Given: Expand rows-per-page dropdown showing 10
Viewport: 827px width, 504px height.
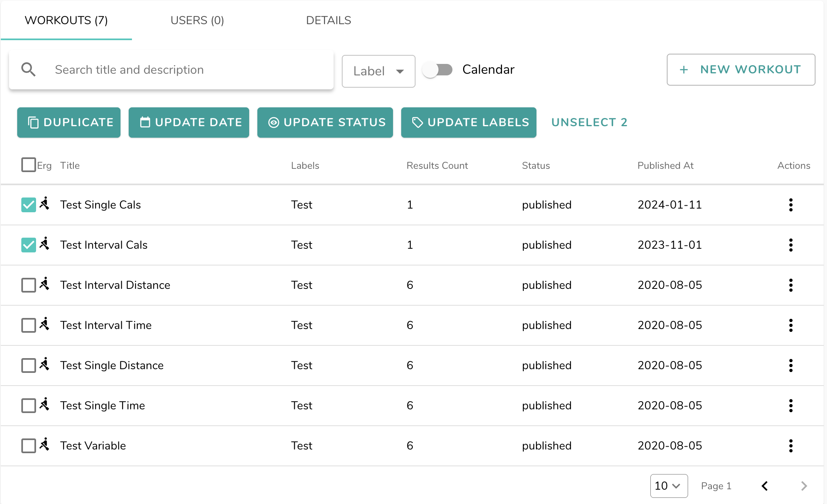Looking at the screenshot, I should (668, 486).
